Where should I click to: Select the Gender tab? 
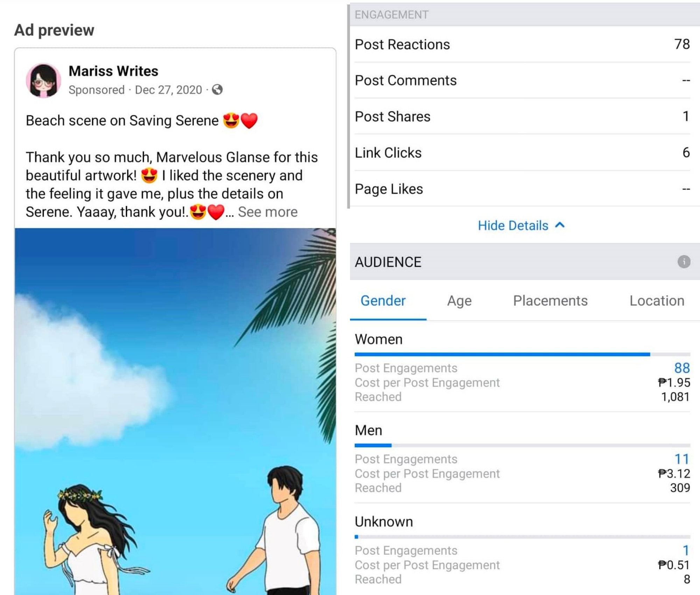click(x=383, y=301)
